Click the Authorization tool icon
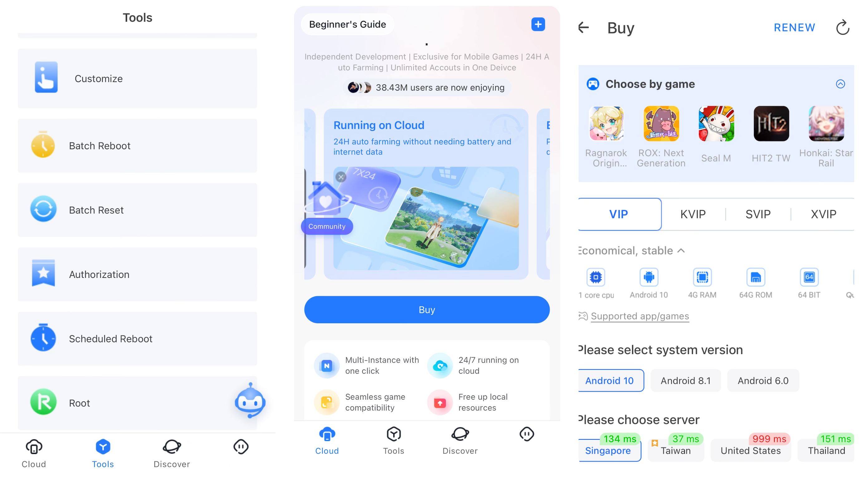The height and width of the screenshot is (484, 868). tap(43, 273)
